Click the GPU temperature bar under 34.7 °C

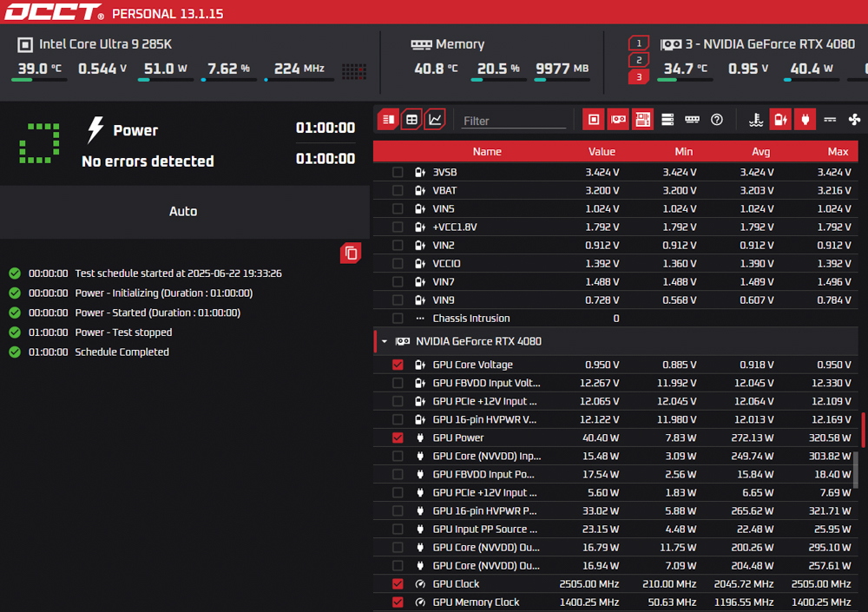(x=686, y=81)
